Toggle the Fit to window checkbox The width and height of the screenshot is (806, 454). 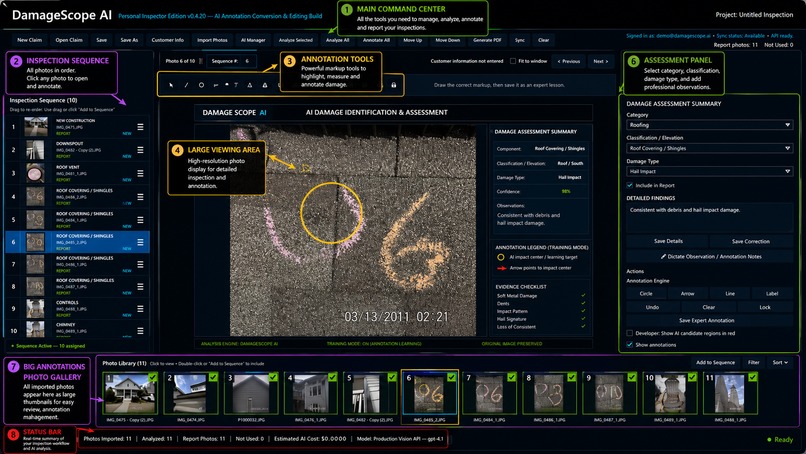(x=512, y=61)
